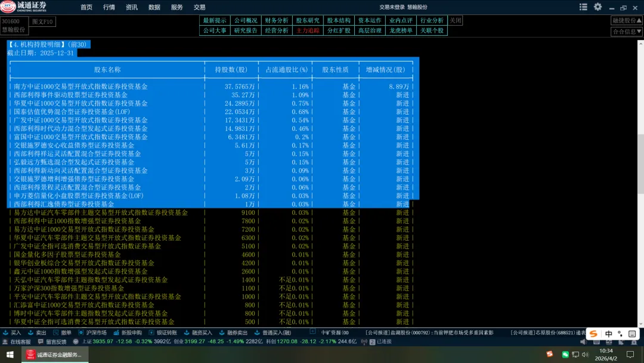Click 普通买入(融) shortcut

click(x=273, y=333)
